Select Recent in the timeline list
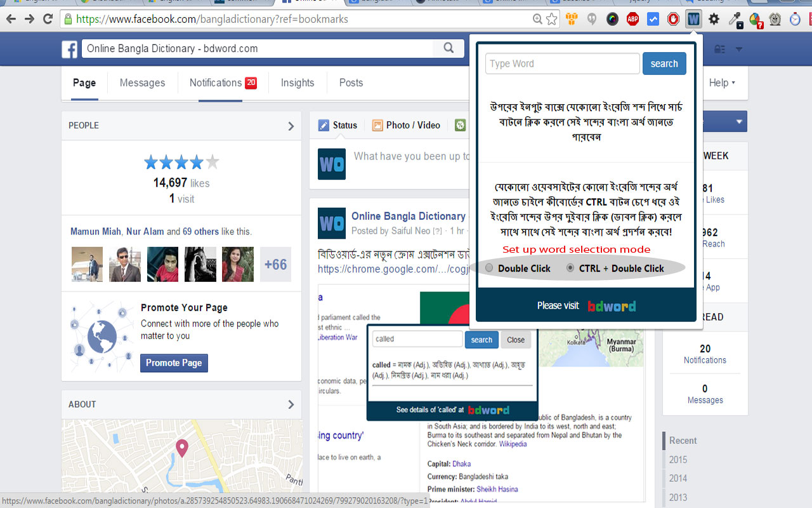812x508 pixels. pos(683,441)
